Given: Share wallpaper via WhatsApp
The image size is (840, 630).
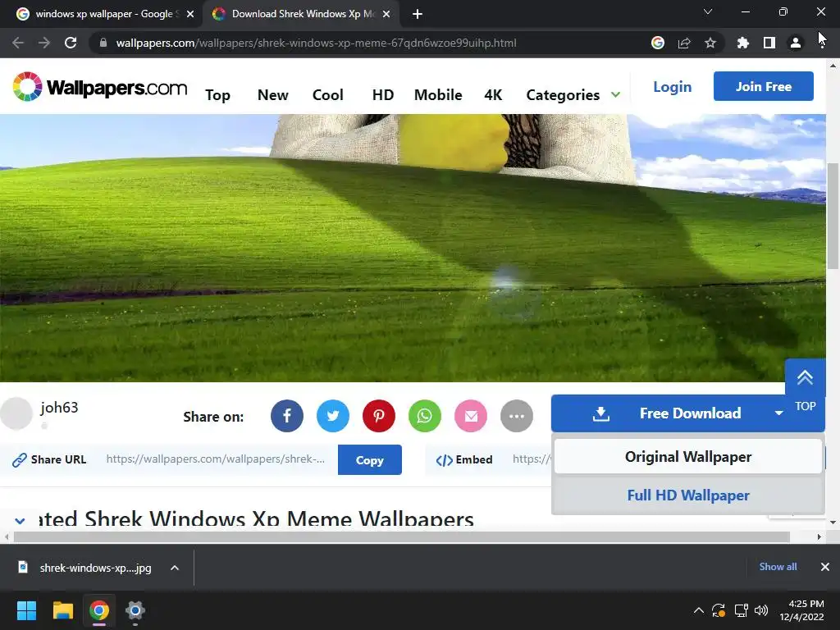Looking at the screenshot, I should (x=425, y=416).
